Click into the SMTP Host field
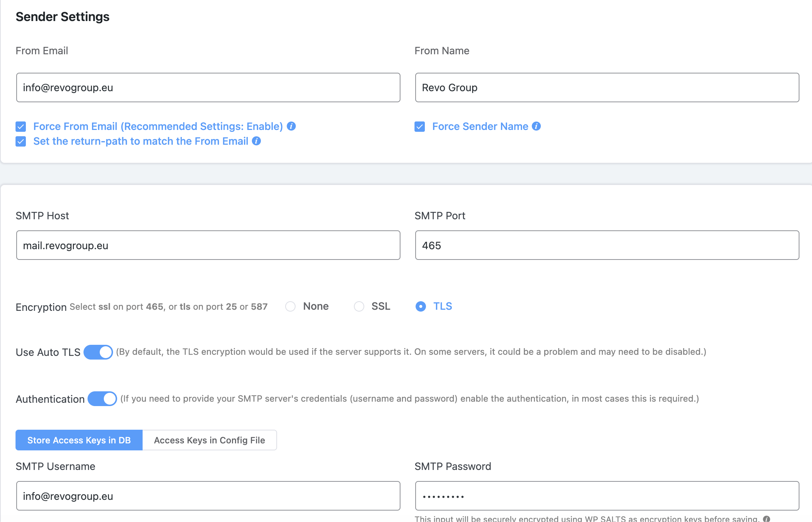812x522 pixels. [208, 245]
